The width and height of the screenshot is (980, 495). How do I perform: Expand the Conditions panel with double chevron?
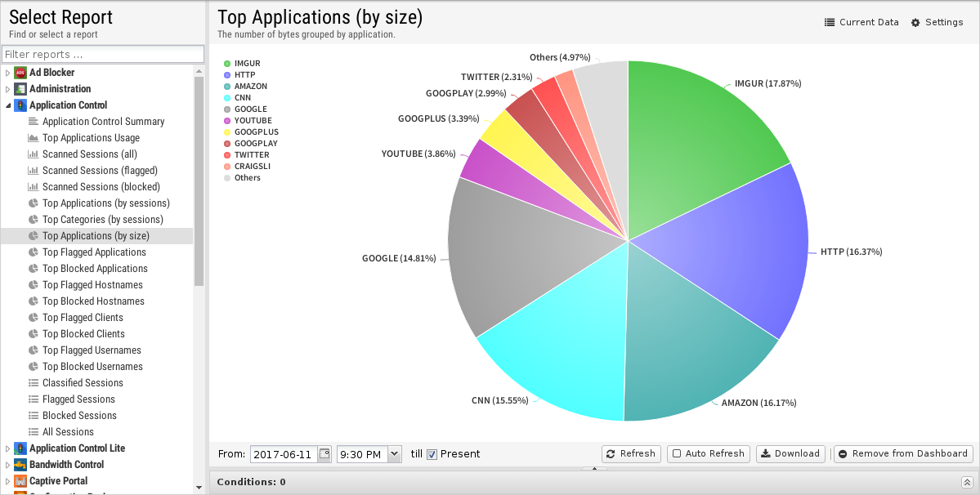(x=967, y=482)
